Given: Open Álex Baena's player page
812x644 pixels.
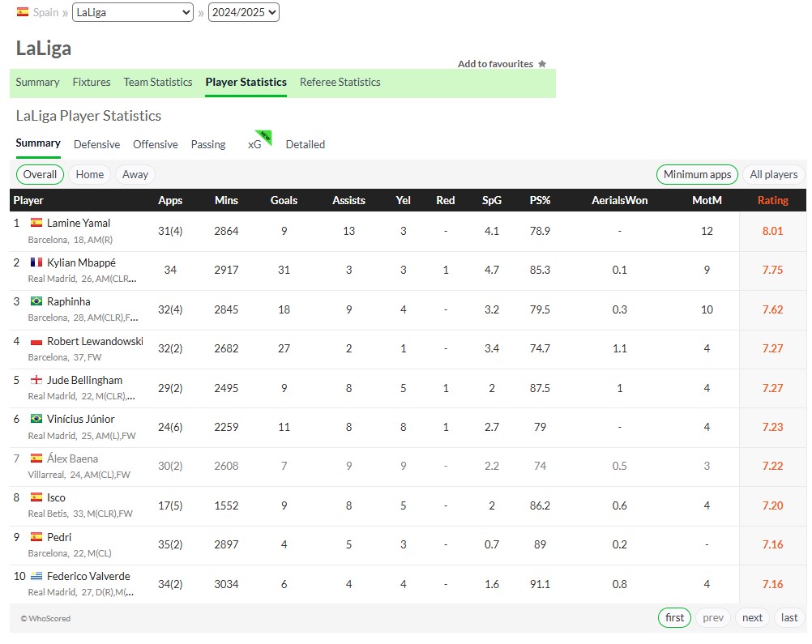Looking at the screenshot, I should tap(72, 458).
